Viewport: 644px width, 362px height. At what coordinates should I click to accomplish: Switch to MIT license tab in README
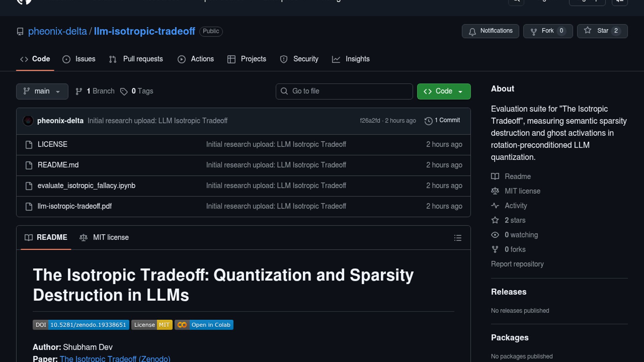click(x=104, y=237)
